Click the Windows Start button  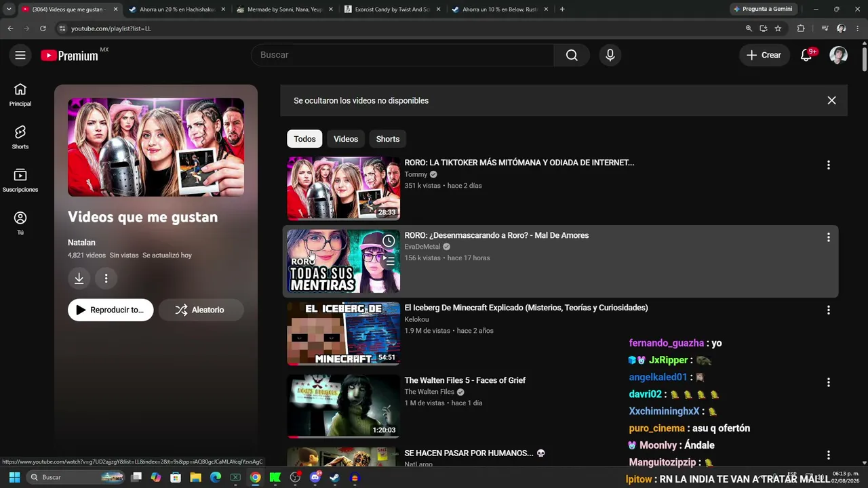pos(14,477)
